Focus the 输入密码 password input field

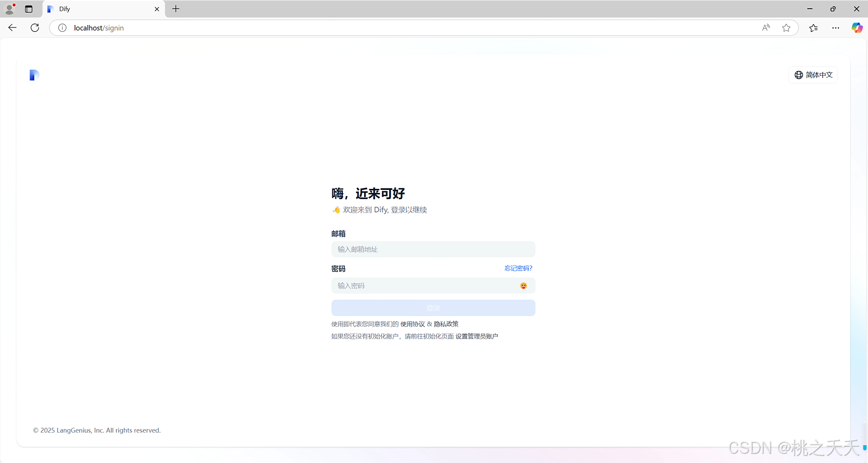tap(433, 286)
